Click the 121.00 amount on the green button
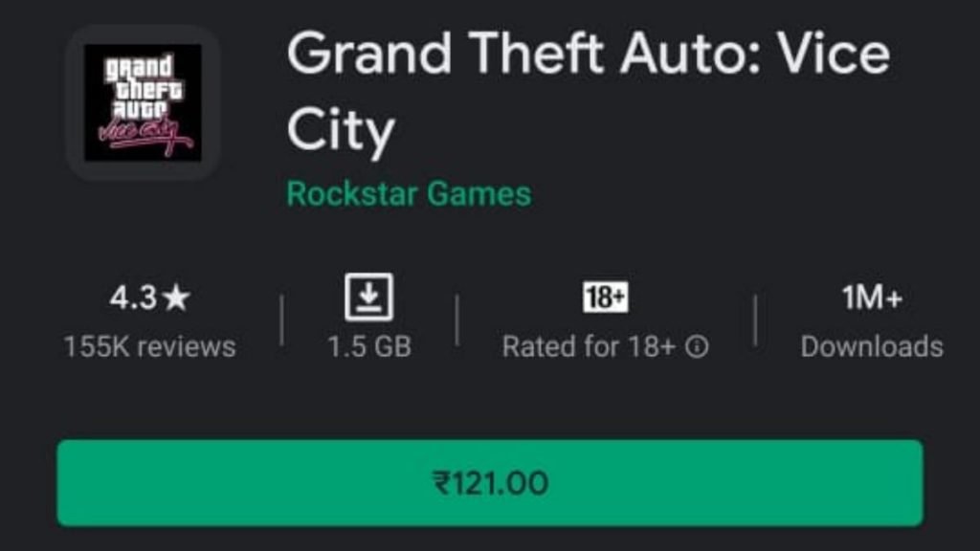The width and height of the screenshot is (980, 551). pos(500,483)
